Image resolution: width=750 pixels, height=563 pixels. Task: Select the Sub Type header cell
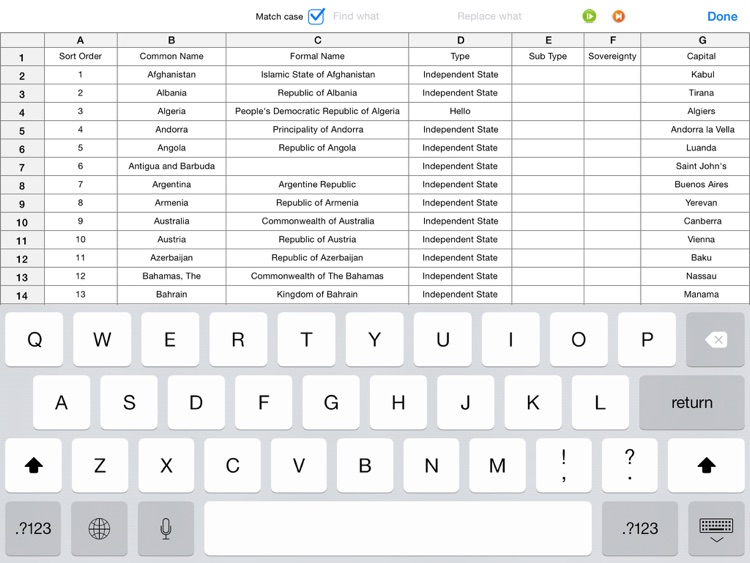click(548, 56)
